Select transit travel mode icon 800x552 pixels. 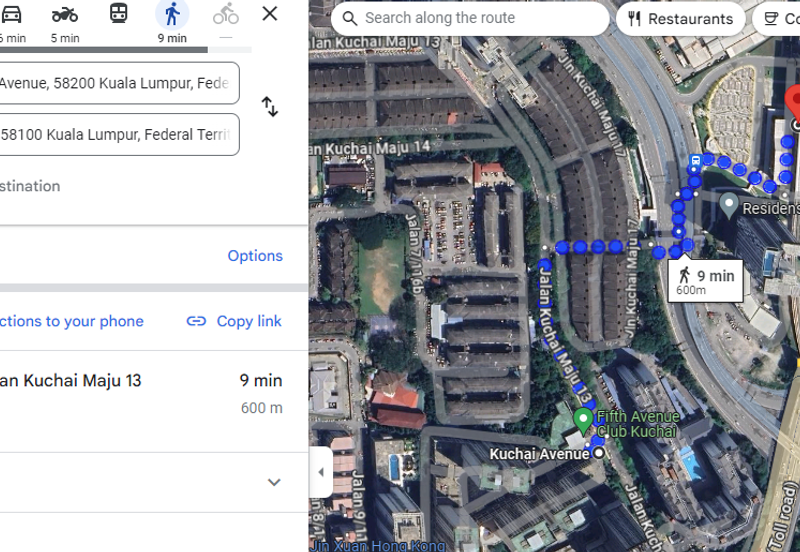click(118, 15)
